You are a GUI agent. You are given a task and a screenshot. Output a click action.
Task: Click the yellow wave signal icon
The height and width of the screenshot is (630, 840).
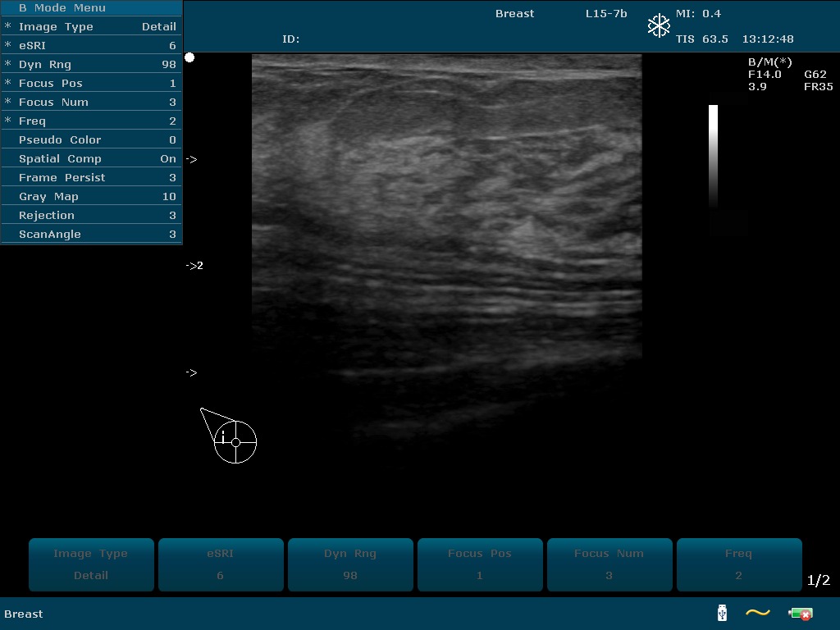pos(758,613)
